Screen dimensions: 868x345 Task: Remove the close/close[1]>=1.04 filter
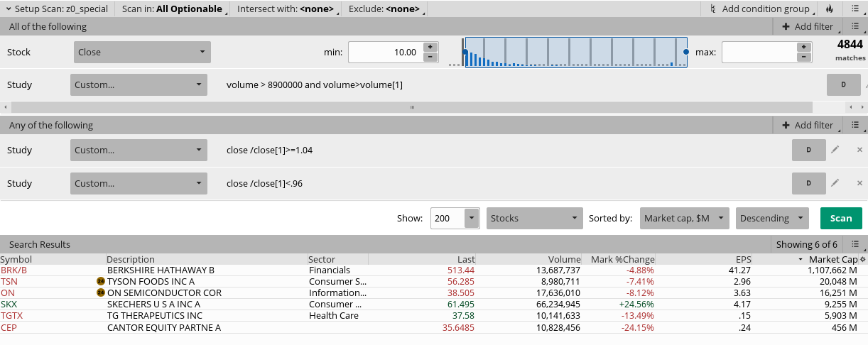(x=859, y=150)
